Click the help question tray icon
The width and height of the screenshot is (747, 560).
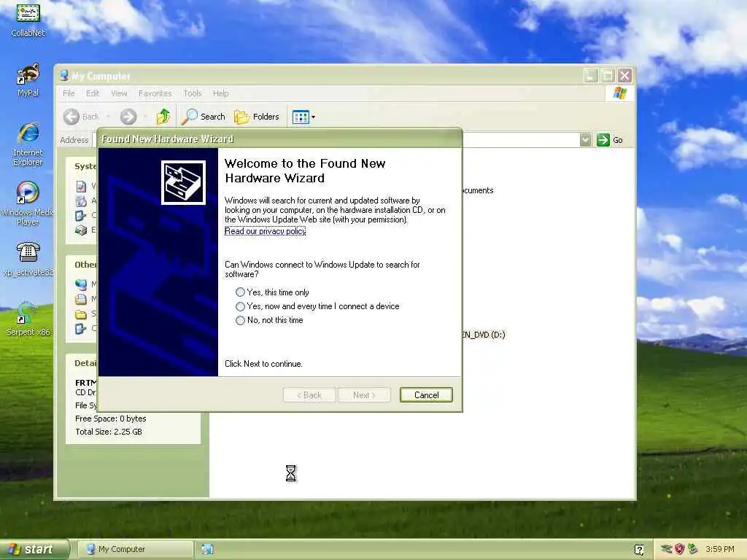pyautogui.click(x=639, y=550)
